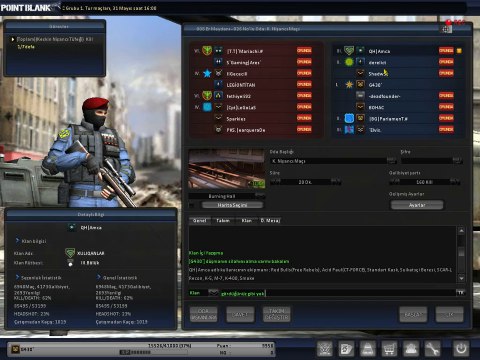Click rank icon beside LEGİONTİTAN
The width and height of the screenshot is (480, 360).
[218, 84]
